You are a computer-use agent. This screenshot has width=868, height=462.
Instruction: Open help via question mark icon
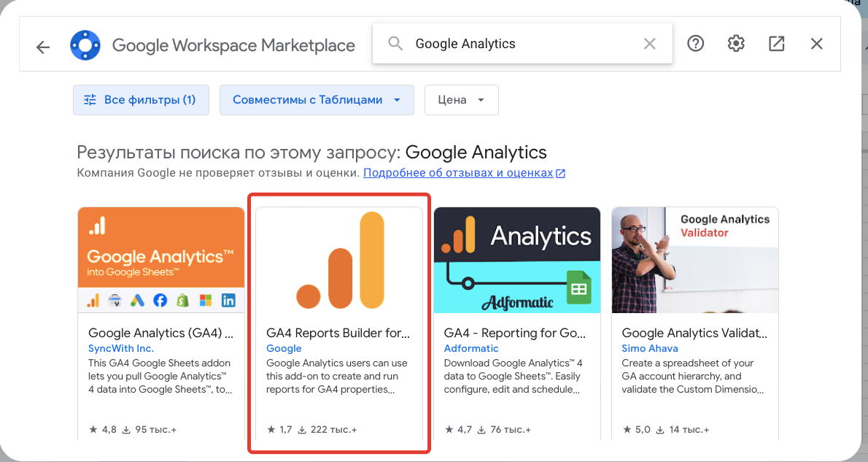695,44
